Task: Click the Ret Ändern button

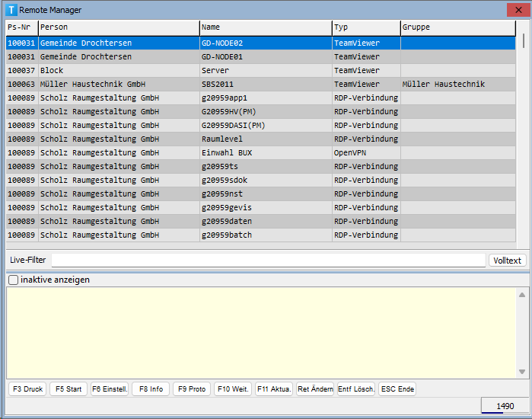Action: click(315, 389)
